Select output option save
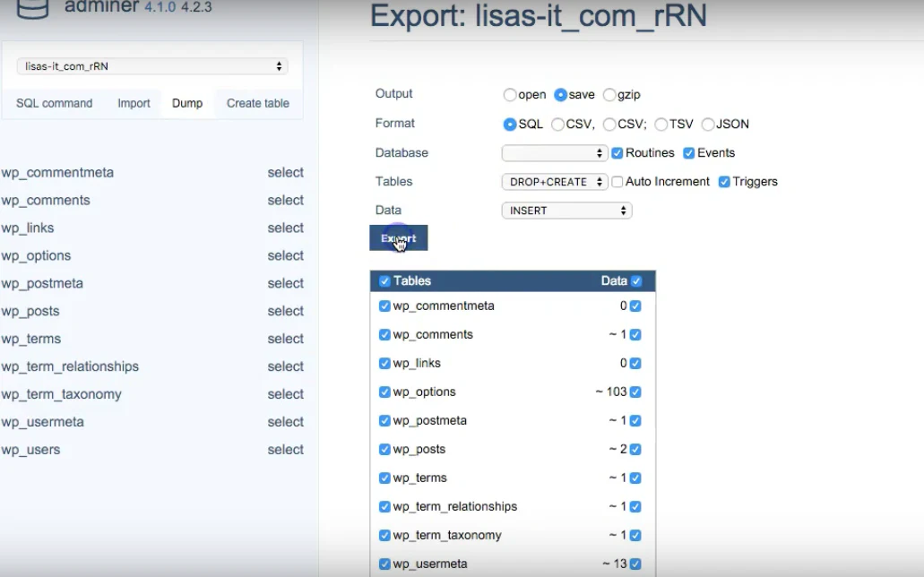This screenshot has height=577, width=924. [x=560, y=94]
